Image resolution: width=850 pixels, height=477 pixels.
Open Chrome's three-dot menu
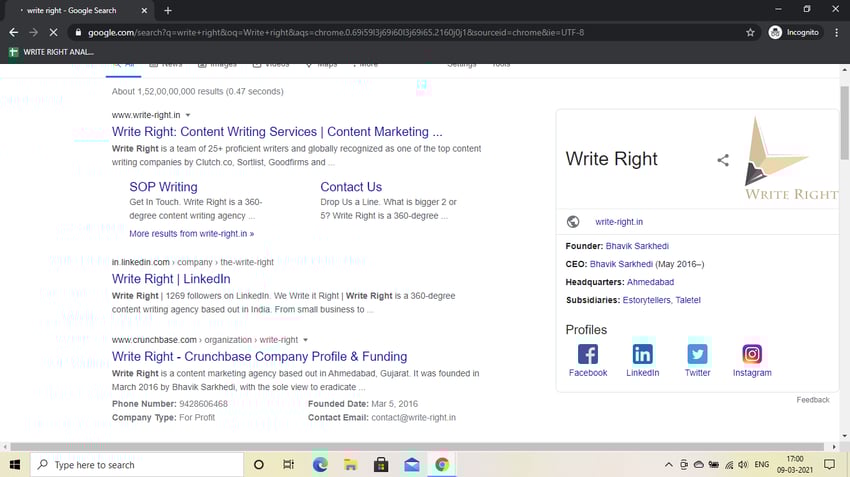[836, 33]
